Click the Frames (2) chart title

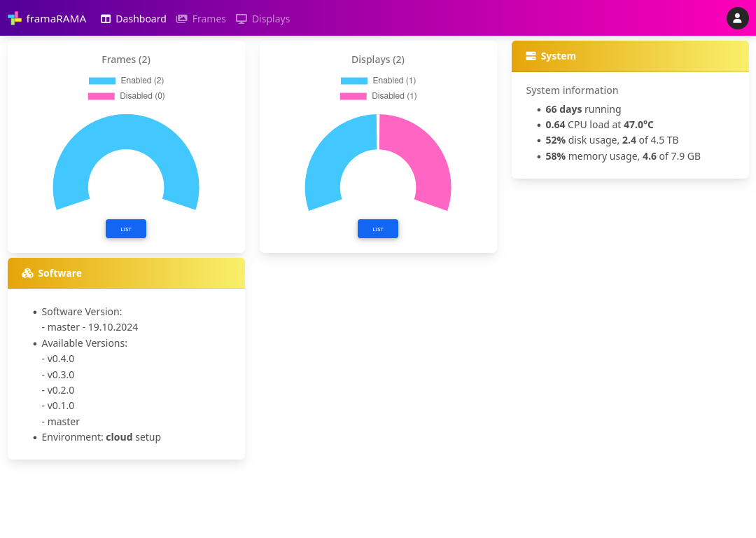pyautogui.click(x=126, y=60)
